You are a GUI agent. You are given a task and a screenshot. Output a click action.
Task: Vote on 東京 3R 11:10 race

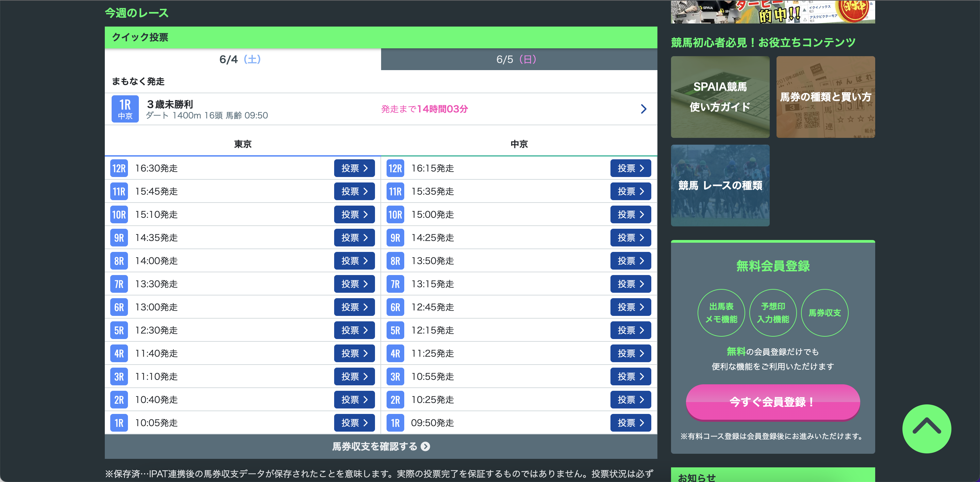pyautogui.click(x=354, y=376)
